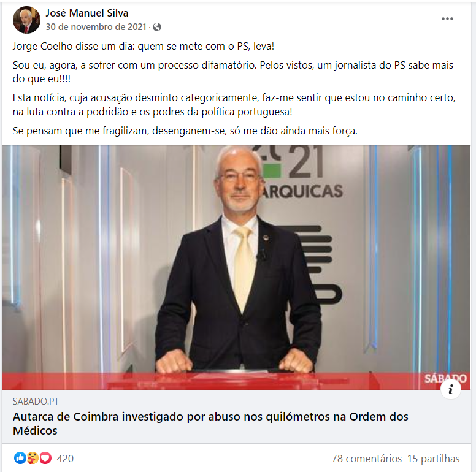Click the link info 'i' icon
The width and height of the screenshot is (476, 472).
[450, 389]
